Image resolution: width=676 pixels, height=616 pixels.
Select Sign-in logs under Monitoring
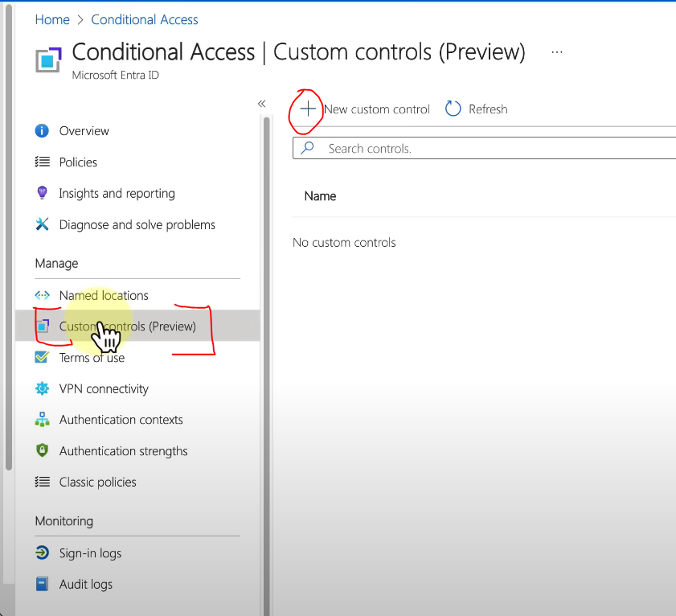90,553
